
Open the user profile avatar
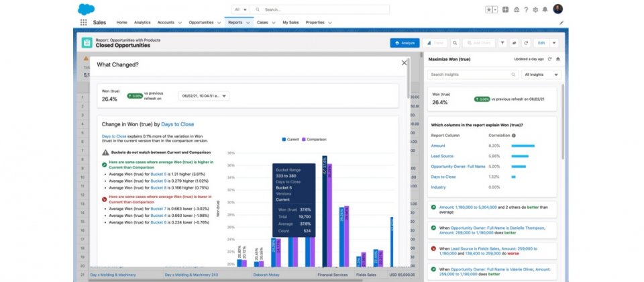click(x=557, y=9)
